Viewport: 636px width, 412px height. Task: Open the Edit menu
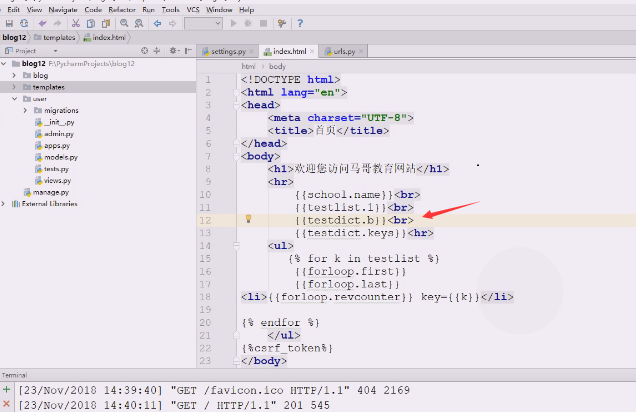pos(13,9)
